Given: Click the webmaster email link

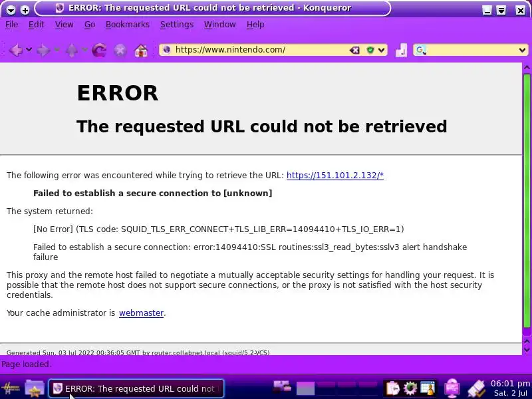Looking at the screenshot, I should coord(141,313).
